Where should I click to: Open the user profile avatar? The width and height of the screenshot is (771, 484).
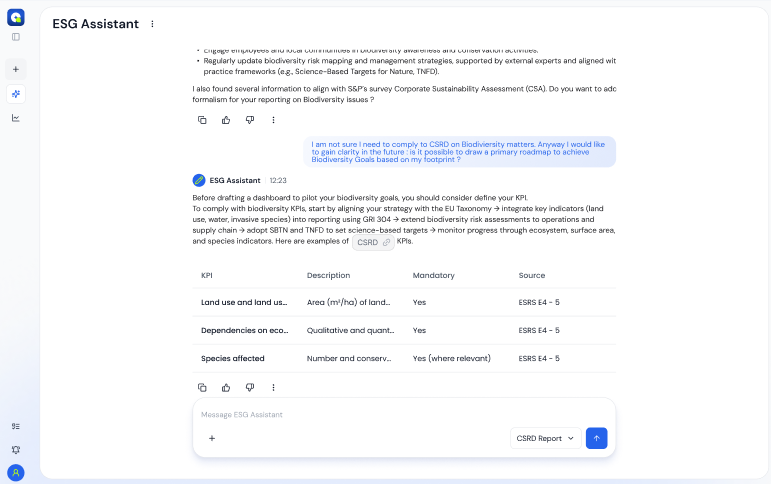[x=16, y=473]
